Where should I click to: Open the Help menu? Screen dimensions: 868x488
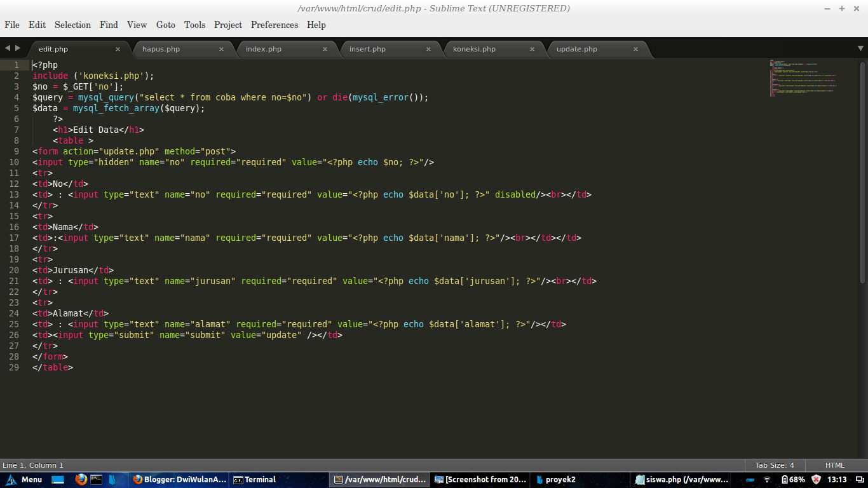tap(316, 25)
